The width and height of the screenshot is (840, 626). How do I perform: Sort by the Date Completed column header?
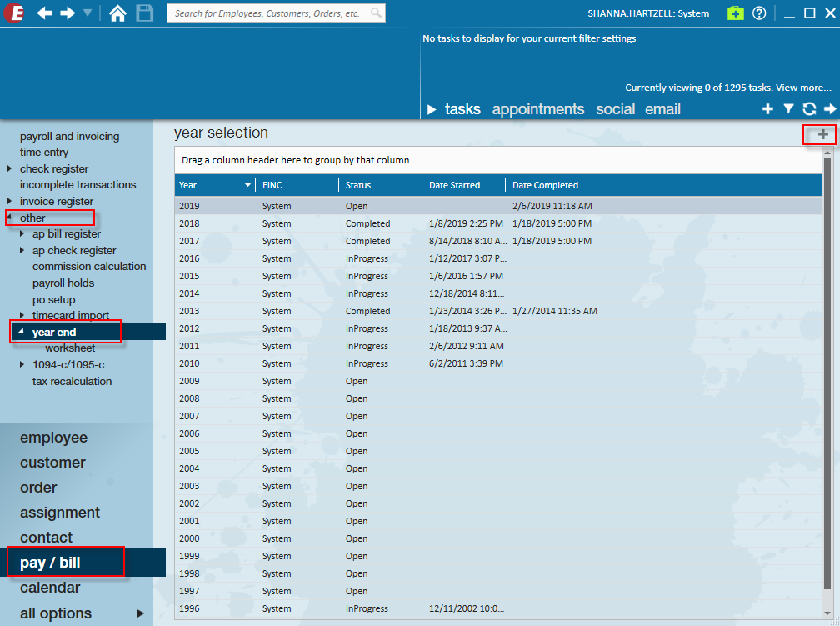coord(545,185)
